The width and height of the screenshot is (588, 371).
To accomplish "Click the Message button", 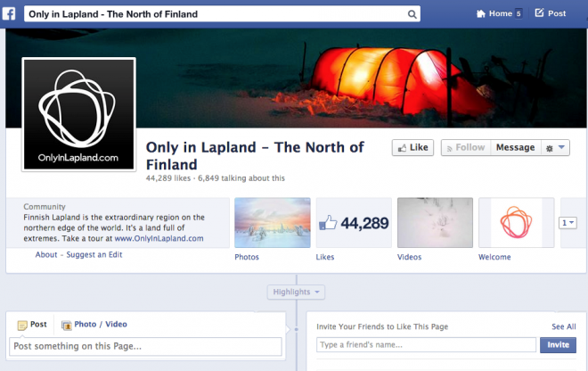I will [x=515, y=147].
